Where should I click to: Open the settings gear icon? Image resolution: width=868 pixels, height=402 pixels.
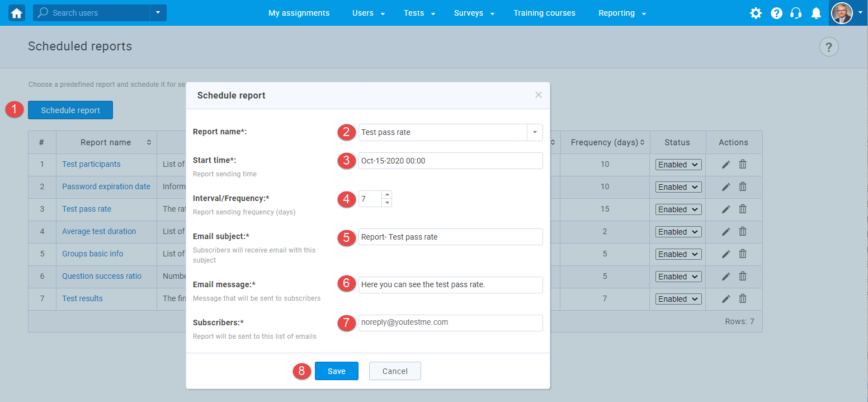pos(756,13)
